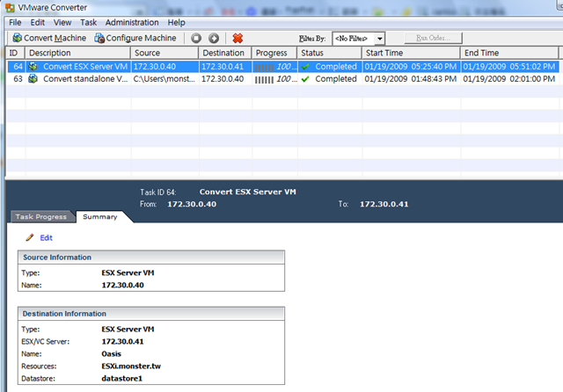The height and width of the screenshot is (392, 563).
Task: Switch to the Task Progress tab
Action: (x=41, y=216)
